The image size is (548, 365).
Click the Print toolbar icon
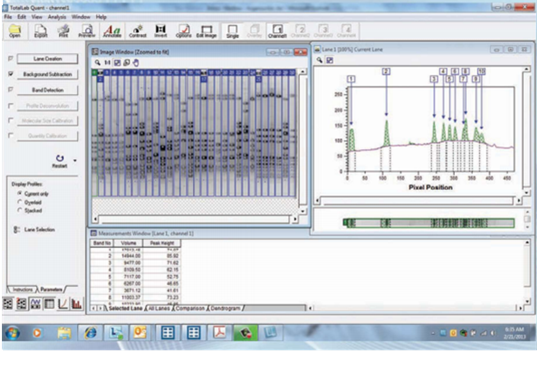pos(64,31)
